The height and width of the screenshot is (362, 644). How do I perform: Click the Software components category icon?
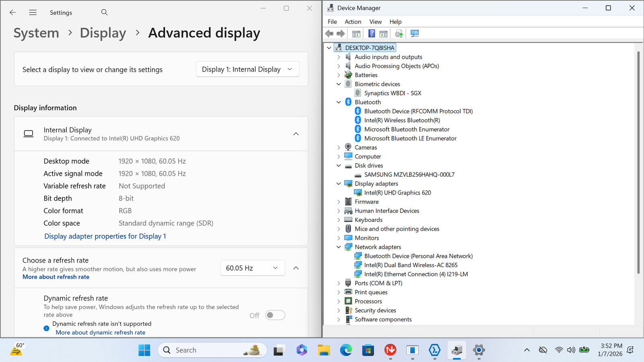(x=348, y=319)
